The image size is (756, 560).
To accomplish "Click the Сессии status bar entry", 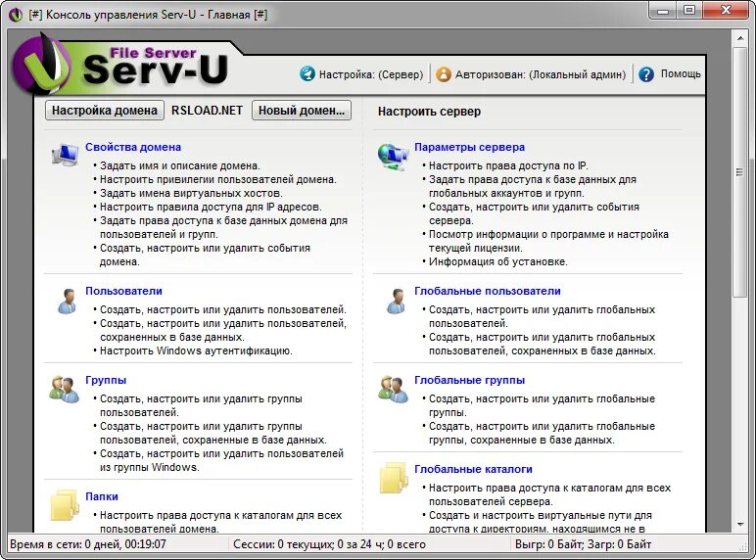I will point(329,544).
